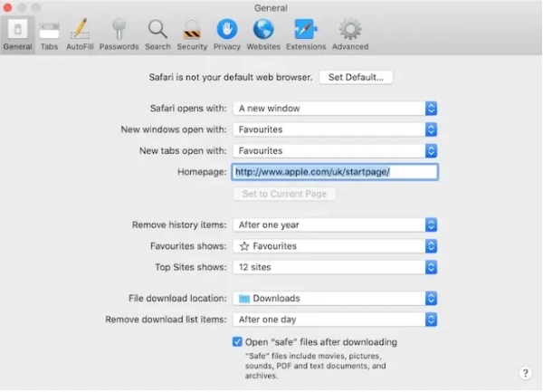Select the General preferences tab
Screen dimensions: 543x392
click(17, 33)
